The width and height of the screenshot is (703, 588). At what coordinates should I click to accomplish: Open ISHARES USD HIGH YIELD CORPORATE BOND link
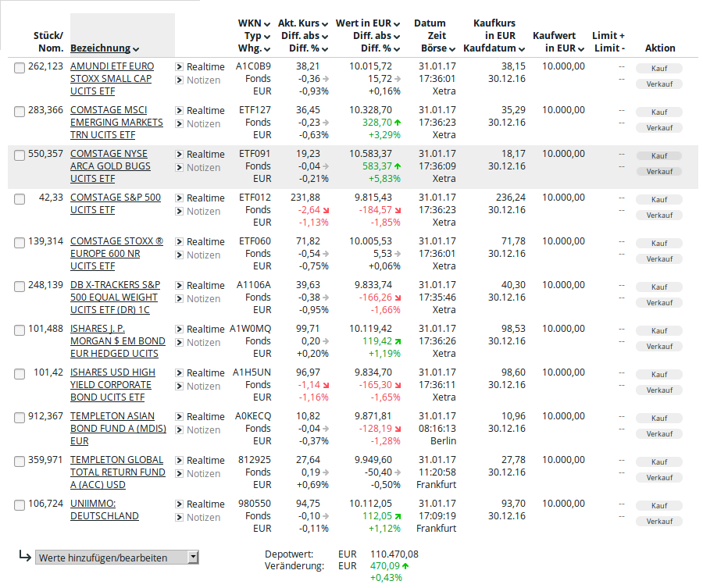pos(112,384)
